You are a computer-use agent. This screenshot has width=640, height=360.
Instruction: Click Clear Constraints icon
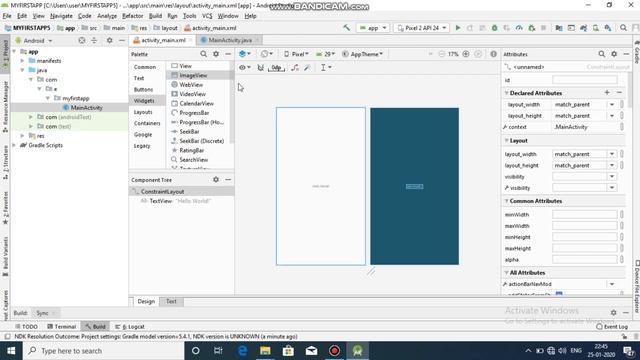click(295, 67)
